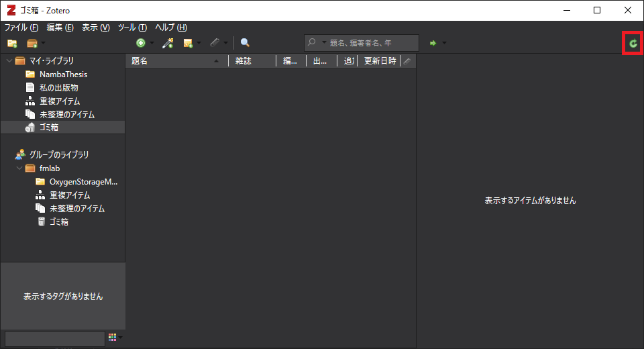
Task: Open the ヘルプ (H) menu
Action: (171, 28)
